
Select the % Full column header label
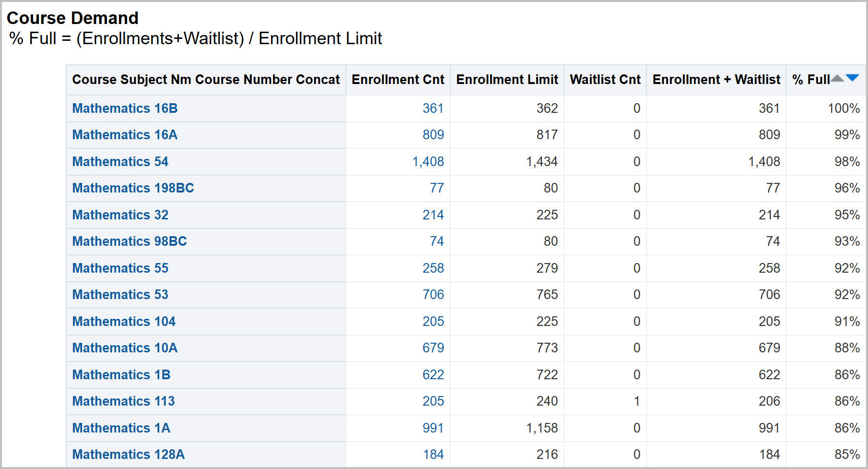click(x=811, y=79)
